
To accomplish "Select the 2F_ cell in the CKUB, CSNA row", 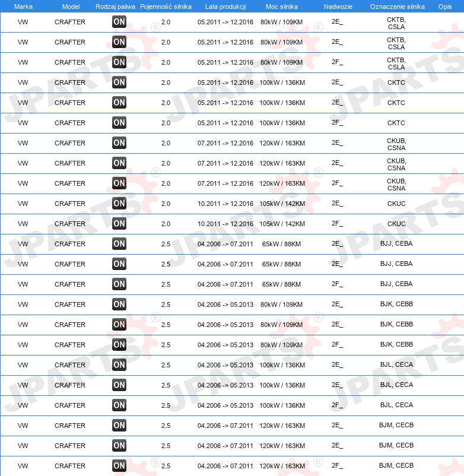I will 337,183.
